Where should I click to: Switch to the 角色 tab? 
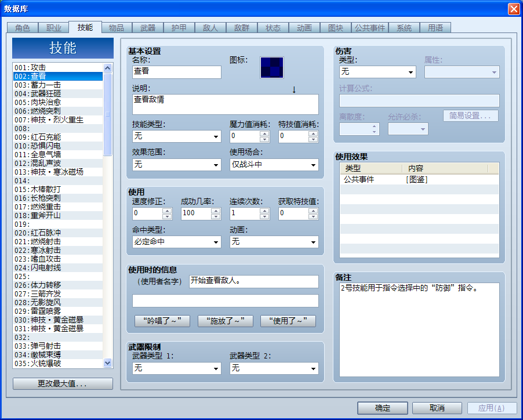pyautogui.click(x=23, y=28)
